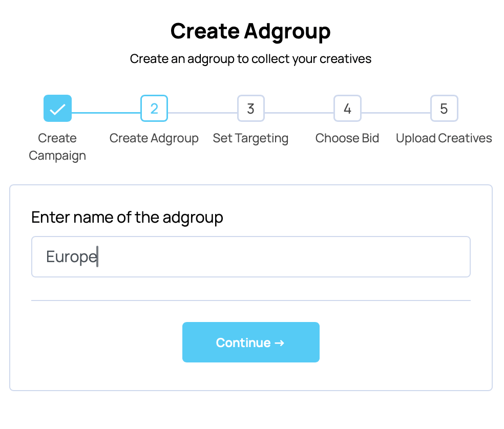Place cursor after the text Europe
The width and height of the screenshot is (504, 429).
coord(97,256)
